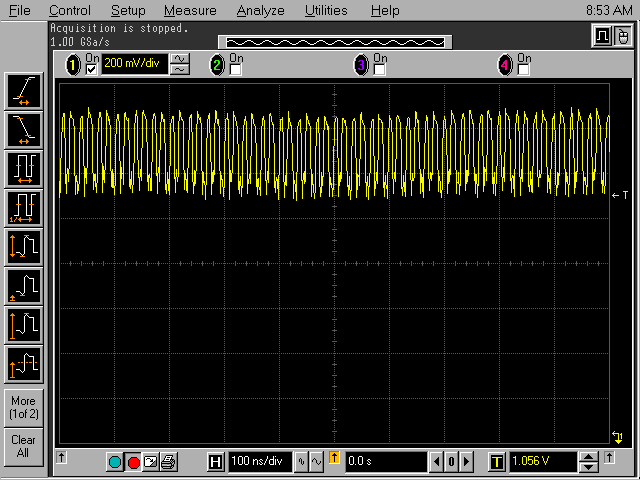This screenshot has height=480, width=640.
Task: Click the rise time measurement icon
Action: click(x=23, y=90)
